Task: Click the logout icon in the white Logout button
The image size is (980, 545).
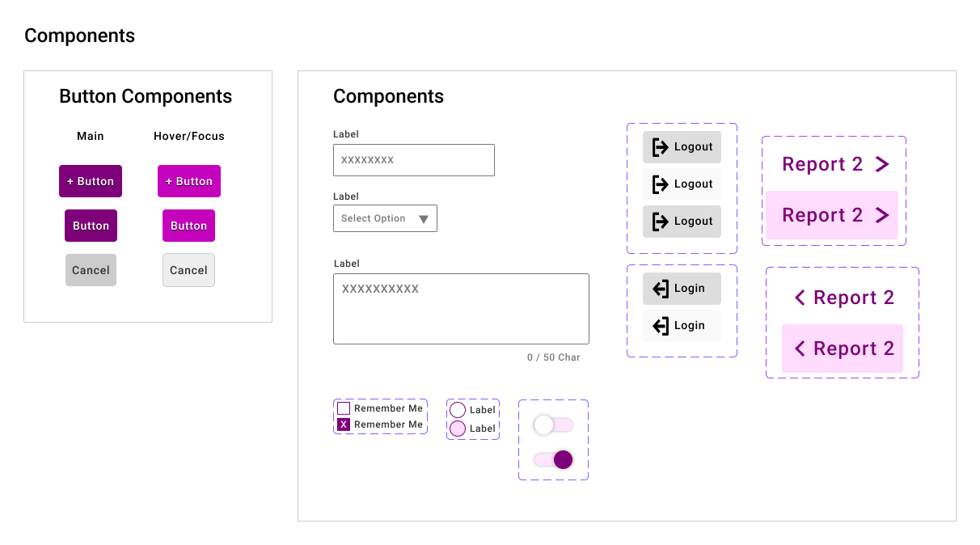Action: tap(660, 184)
